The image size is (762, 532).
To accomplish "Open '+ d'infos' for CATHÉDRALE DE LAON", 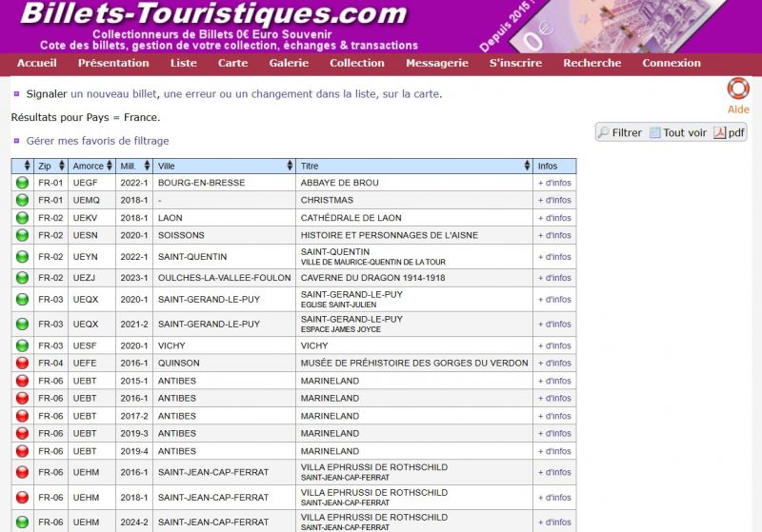I will (x=554, y=218).
